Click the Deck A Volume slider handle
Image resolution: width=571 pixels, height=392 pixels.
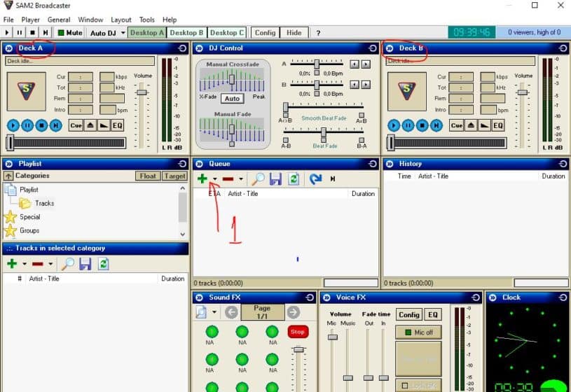click(142, 92)
